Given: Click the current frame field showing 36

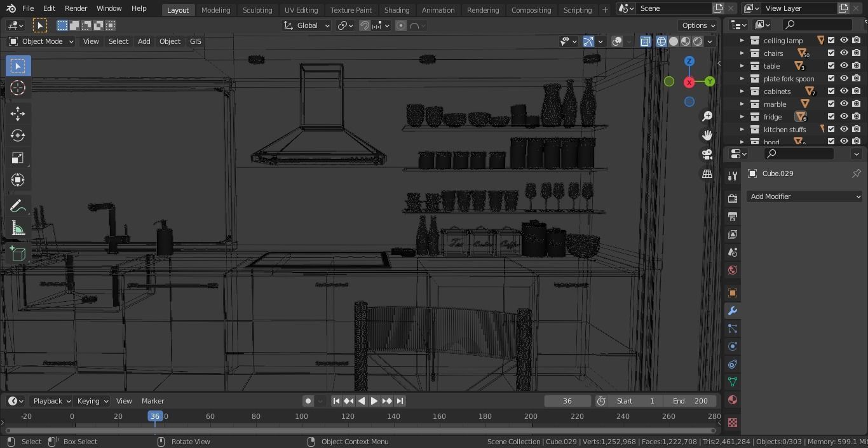Looking at the screenshot, I should click(x=567, y=401).
